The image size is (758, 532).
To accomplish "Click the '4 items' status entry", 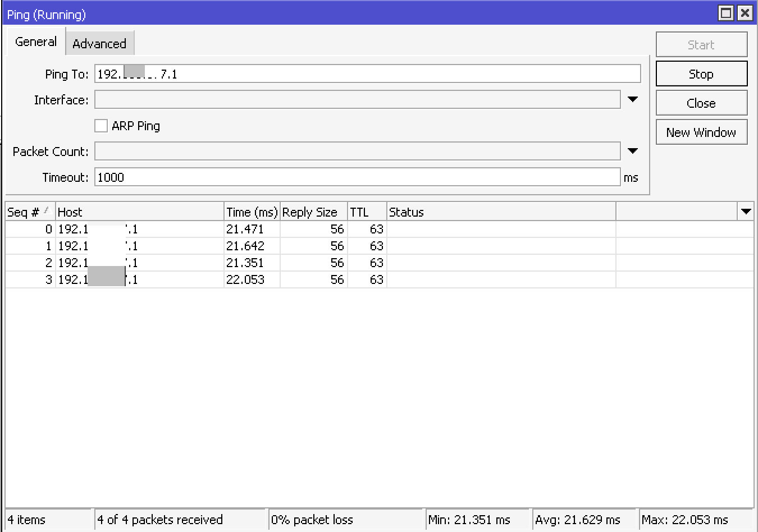I will pos(48,520).
